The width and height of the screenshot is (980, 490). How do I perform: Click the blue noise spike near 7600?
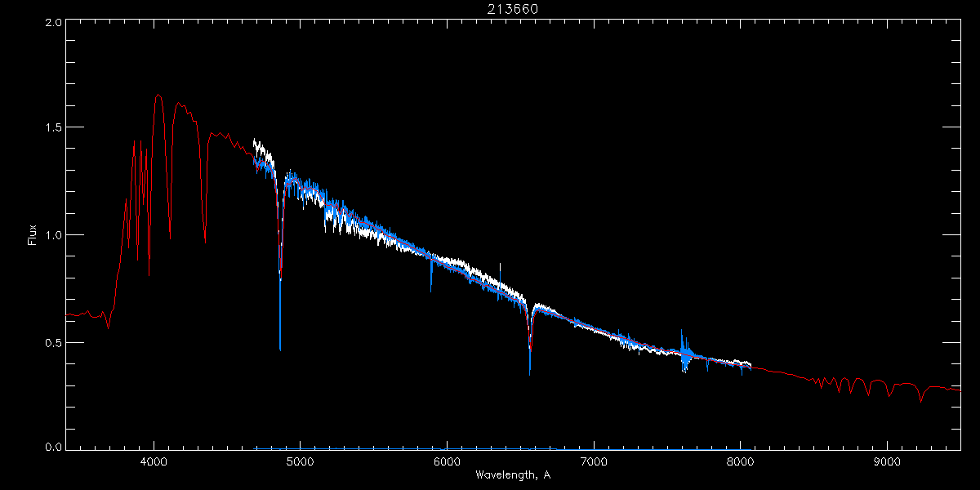click(682, 333)
